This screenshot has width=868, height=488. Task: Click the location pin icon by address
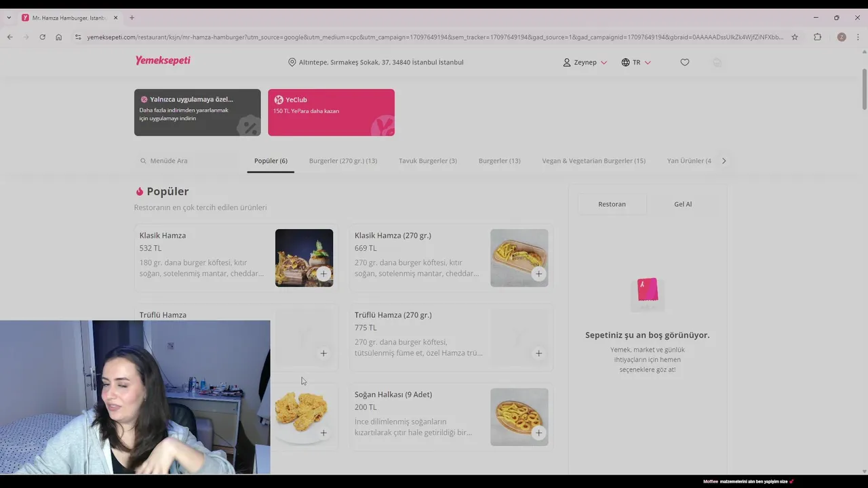[x=292, y=62]
